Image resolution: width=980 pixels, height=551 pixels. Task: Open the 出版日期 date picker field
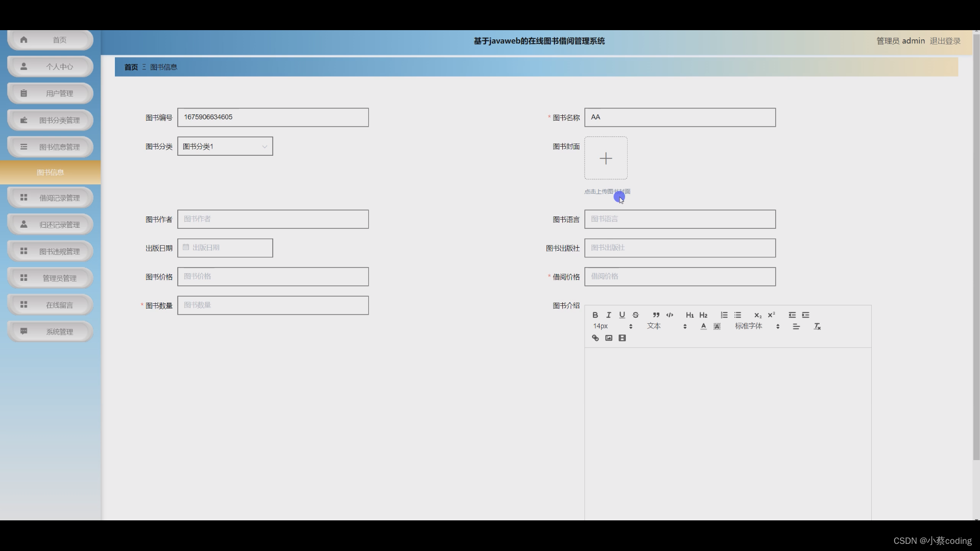pos(225,248)
